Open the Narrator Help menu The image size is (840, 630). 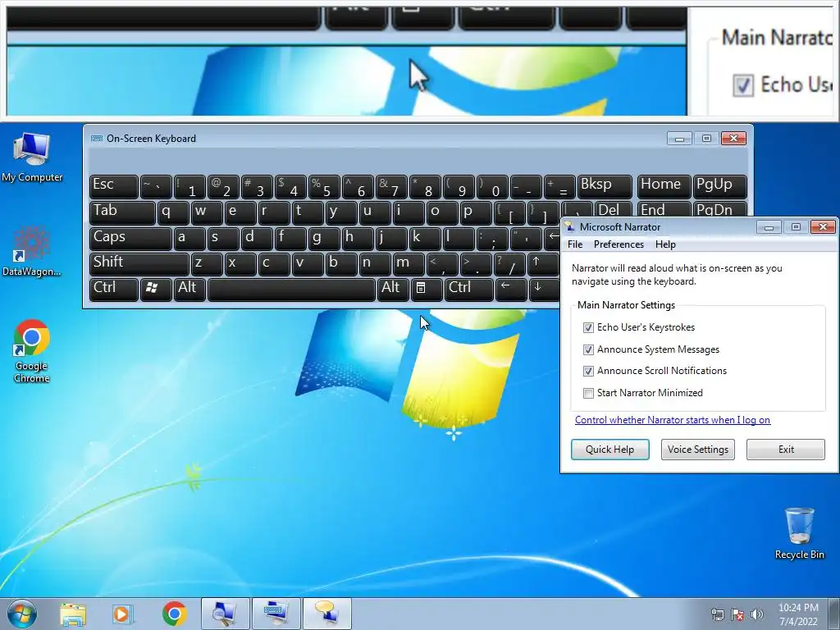pos(665,244)
